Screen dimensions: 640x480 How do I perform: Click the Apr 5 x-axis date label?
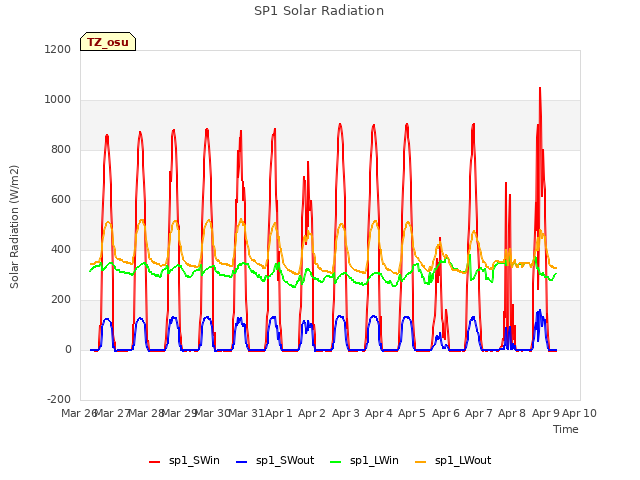412,413
